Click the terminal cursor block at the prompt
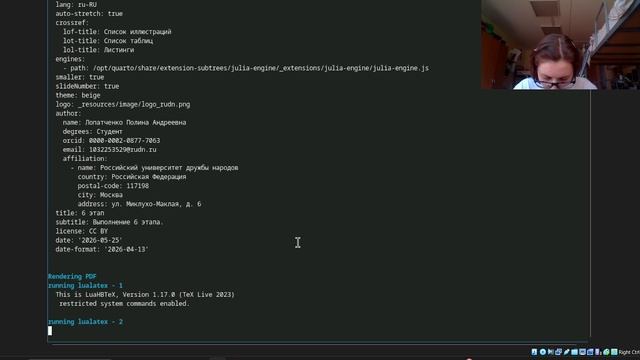The width and height of the screenshot is (640, 360). [x=50, y=331]
